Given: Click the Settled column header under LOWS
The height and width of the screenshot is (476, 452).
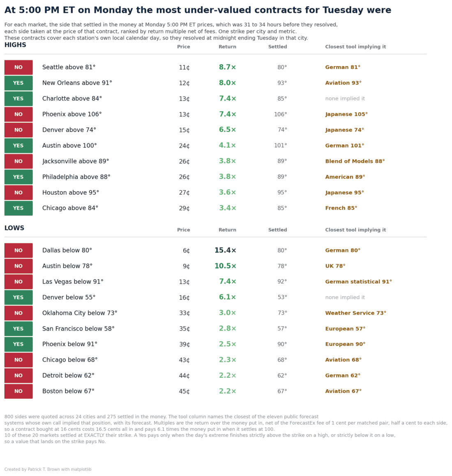Looking at the screenshot, I should click(277, 230).
